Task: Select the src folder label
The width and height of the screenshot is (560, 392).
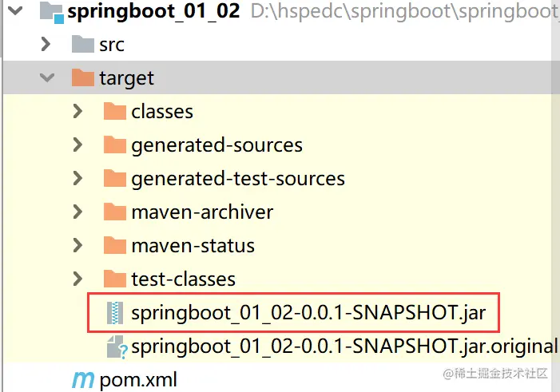Action: [x=112, y=46]
